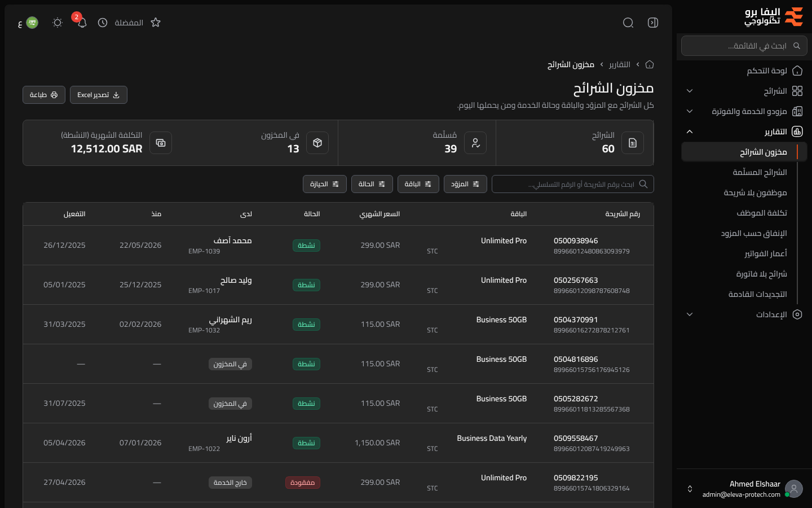Screen dimensions: 812x508
Task: Click the تصدير Excel export button
Action: coord(99,95)
